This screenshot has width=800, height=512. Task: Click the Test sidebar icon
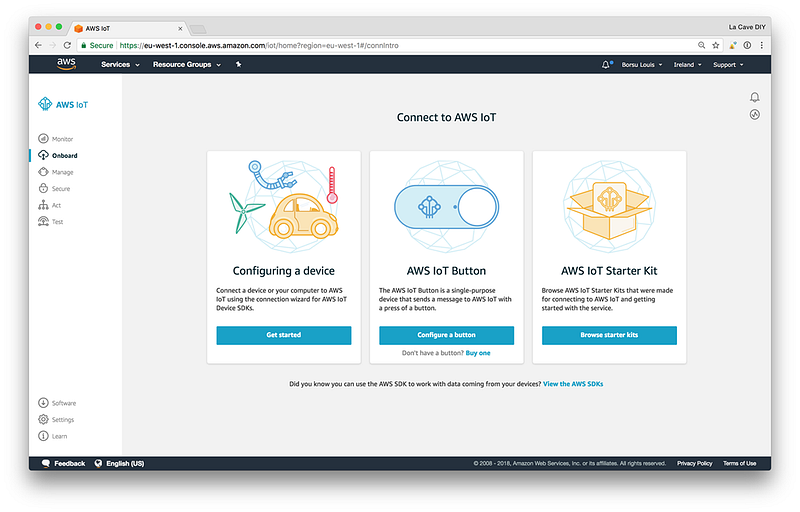click(43, 221)
